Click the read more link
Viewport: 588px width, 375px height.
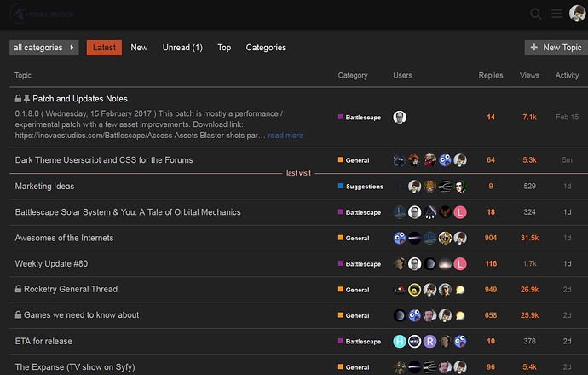coord(285,136)
